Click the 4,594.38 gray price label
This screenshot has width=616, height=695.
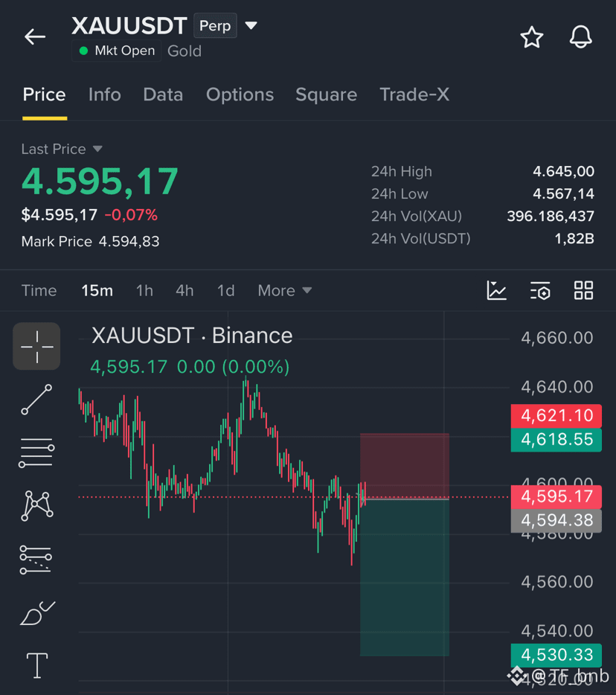(556, 520)
